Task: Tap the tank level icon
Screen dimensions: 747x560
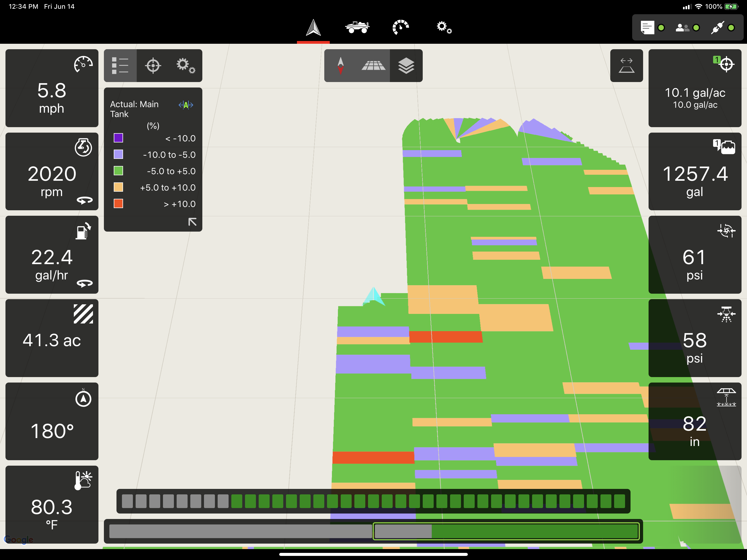Action: pos(724,147)
